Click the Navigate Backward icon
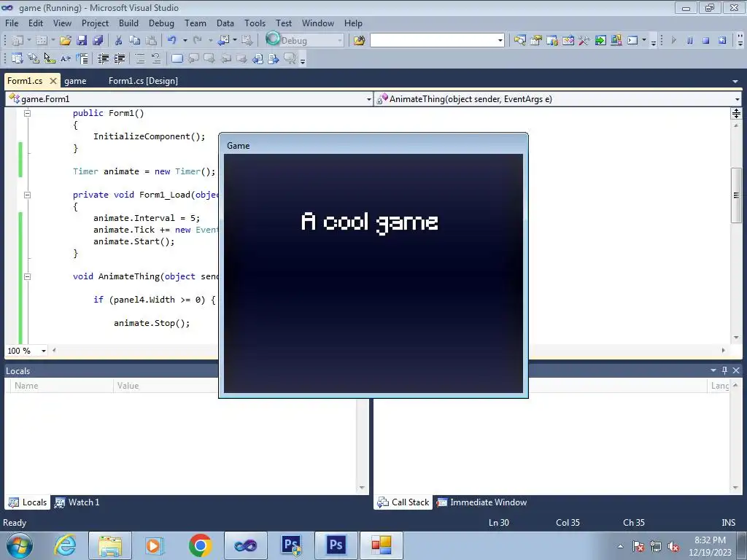 click(223, 41)
